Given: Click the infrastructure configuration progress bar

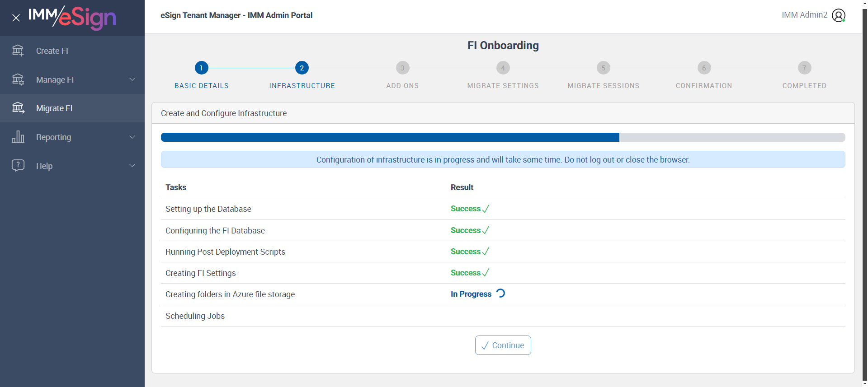Looking at the screenshot, I should [503, 137].
